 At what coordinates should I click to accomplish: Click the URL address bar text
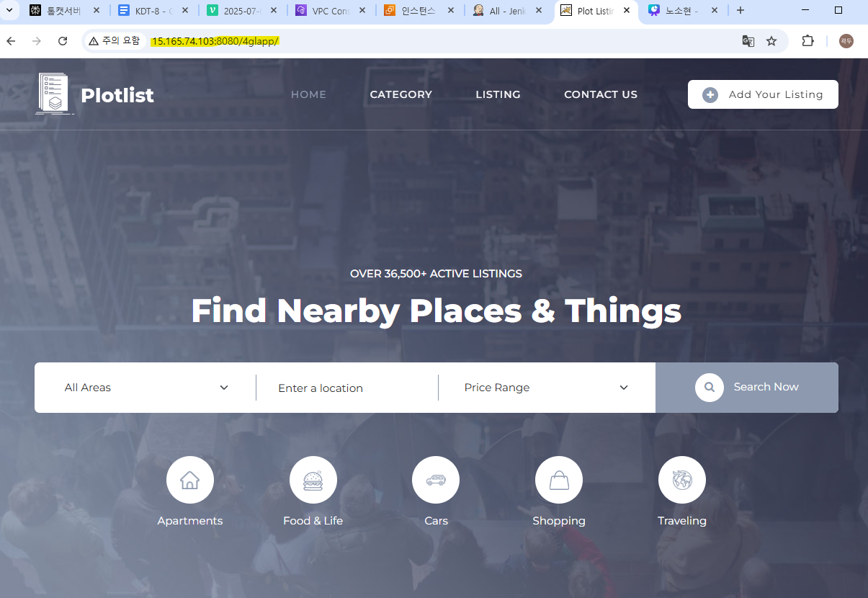[215, 41]
